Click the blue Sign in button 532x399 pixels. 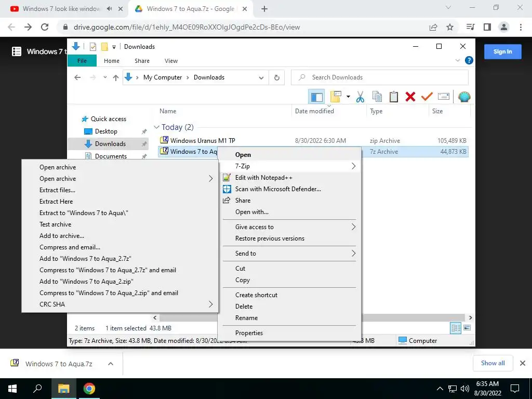(502, 51)
